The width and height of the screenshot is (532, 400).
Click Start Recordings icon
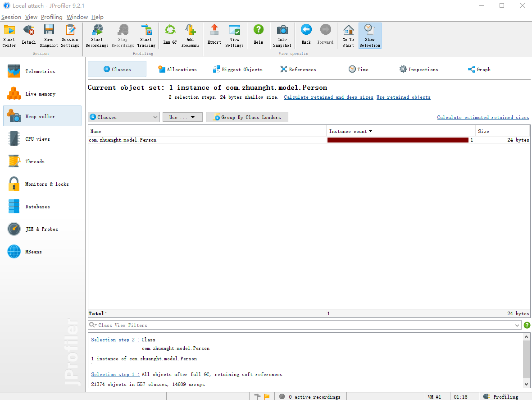coord(97,35)
